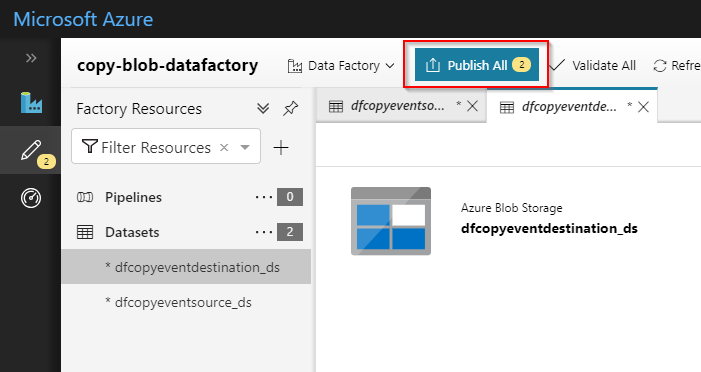Click the Refresh button
Image resolution: width=701 pixels, height=372 pixels.
click(677, 66)
